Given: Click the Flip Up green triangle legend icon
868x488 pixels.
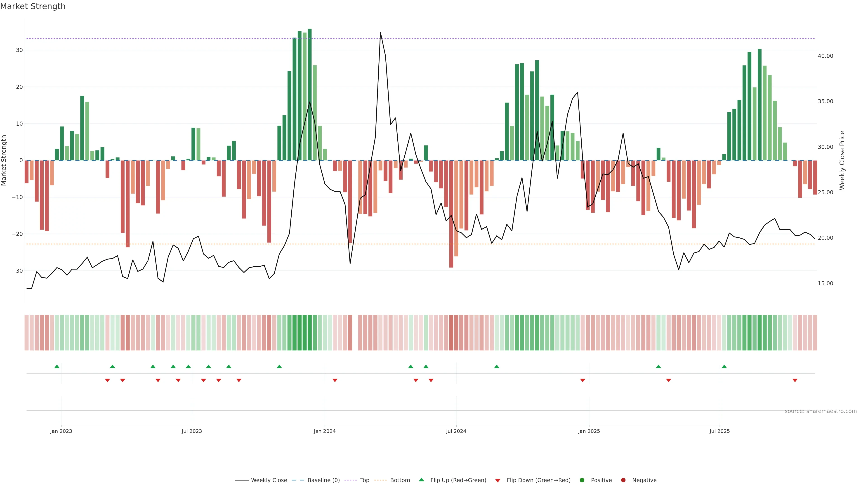Looking at the screenshot, I should (421, 480).
